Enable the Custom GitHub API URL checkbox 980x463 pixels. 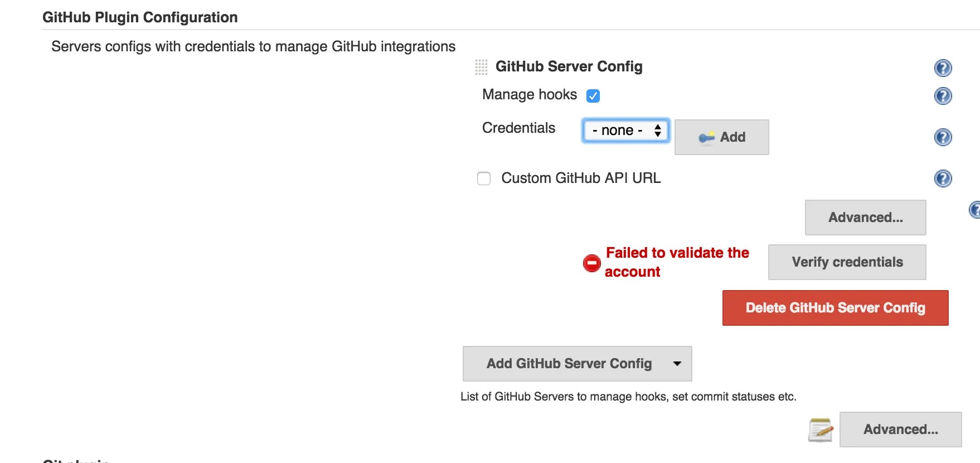pos(484,179)
